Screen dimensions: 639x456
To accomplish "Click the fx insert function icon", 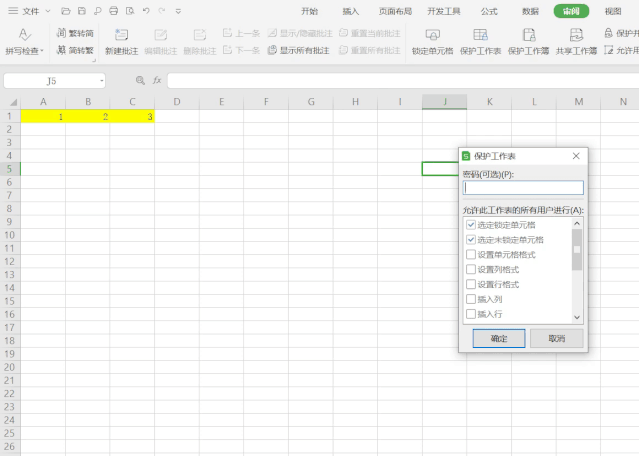I will (157, 80).
